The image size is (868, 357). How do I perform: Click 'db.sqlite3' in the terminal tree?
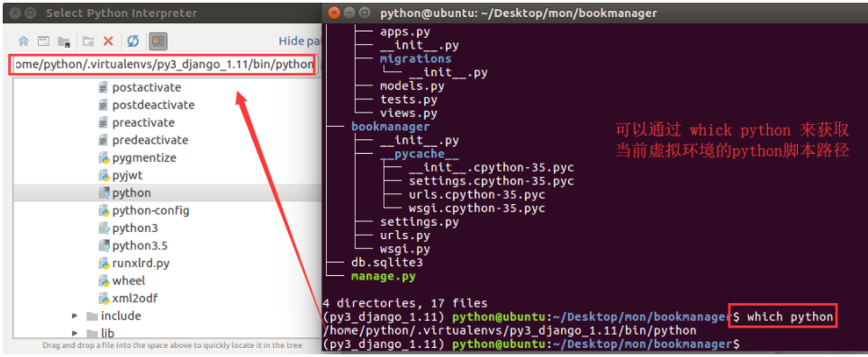pos(386,262)
